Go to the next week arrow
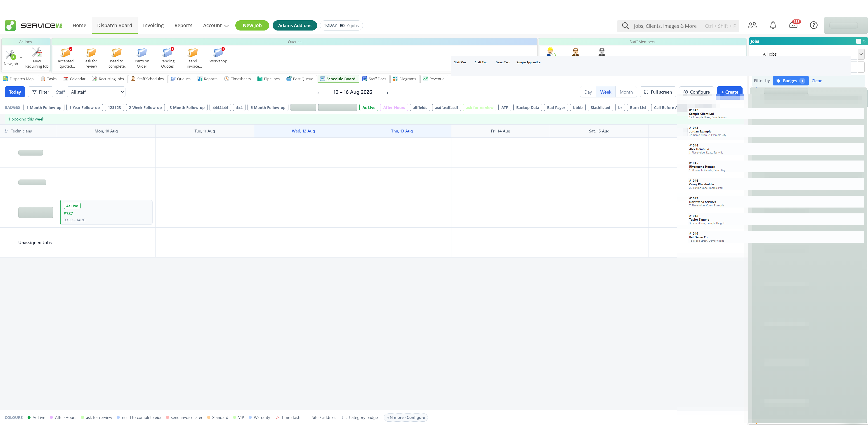This screenshot has height=425, width=868. pos(387,93)
